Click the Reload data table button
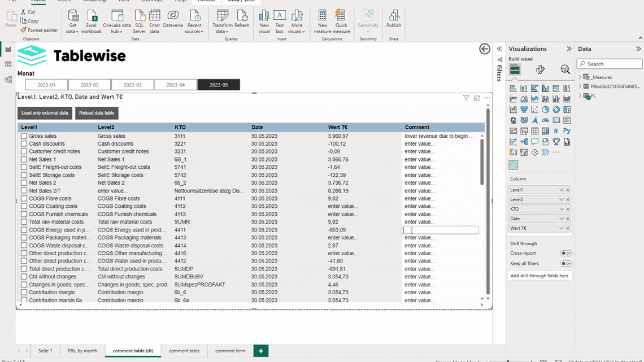644x362 pixels. 97,113
